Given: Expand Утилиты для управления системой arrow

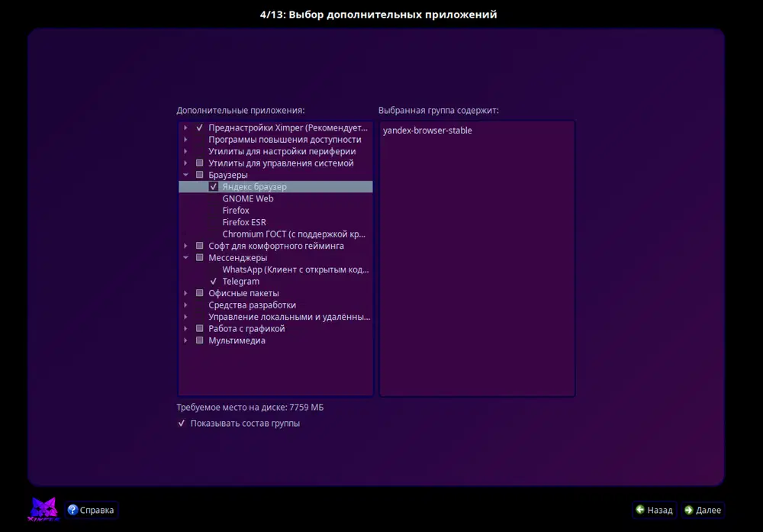Looking at the screenshot, I should coord(185,163).
